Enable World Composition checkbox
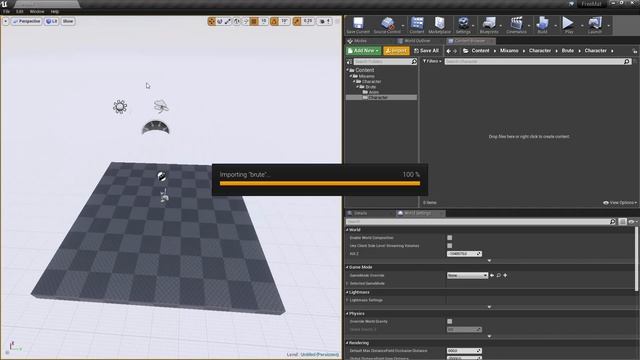Viewport: 640px width, 360px height. [449, 238]
